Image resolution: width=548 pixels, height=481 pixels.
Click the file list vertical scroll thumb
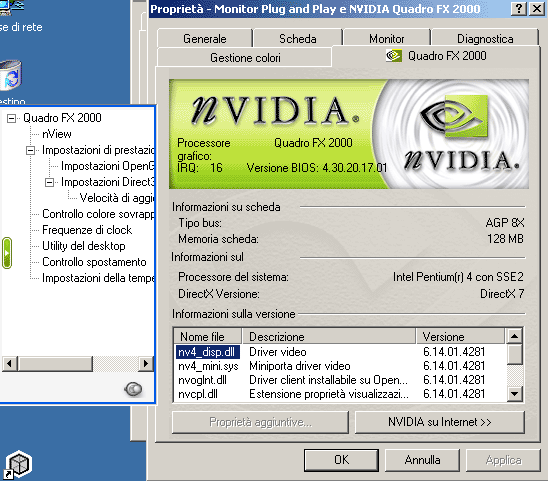(x=514, y=354)
